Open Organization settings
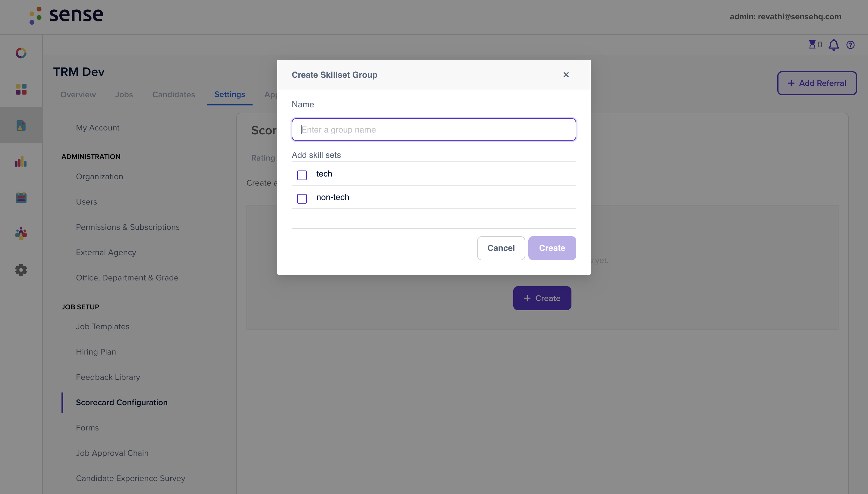 point(99,177)
